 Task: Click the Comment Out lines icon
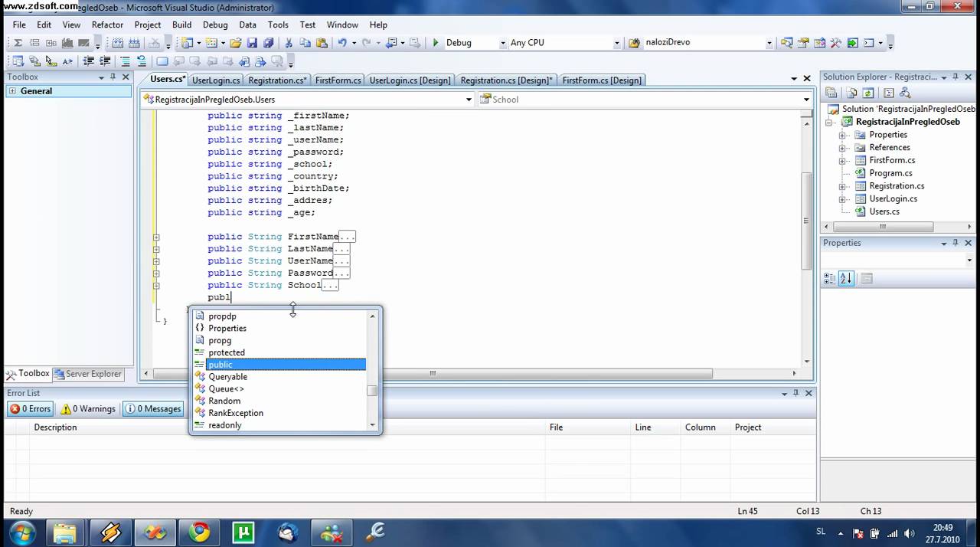(126, 61)
